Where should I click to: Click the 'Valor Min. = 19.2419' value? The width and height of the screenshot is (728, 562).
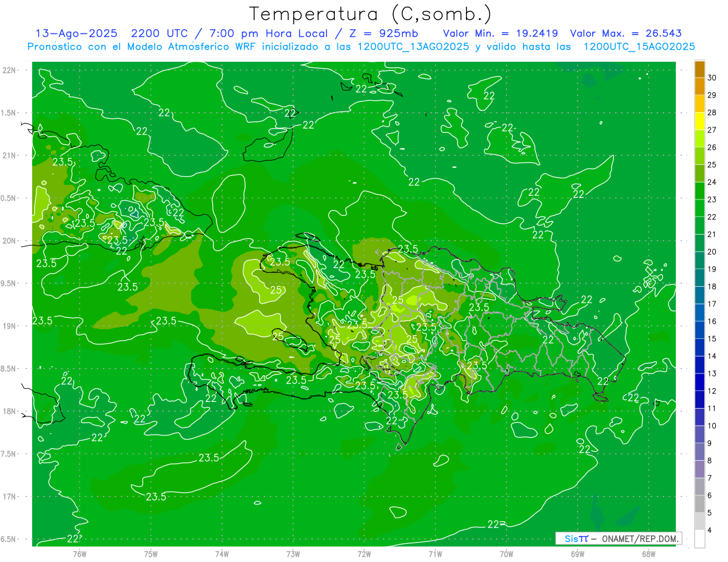(500, 33)
